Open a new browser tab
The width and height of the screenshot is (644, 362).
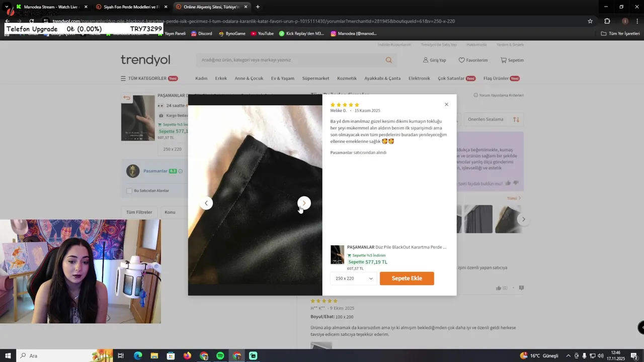[x=258, y=7]
